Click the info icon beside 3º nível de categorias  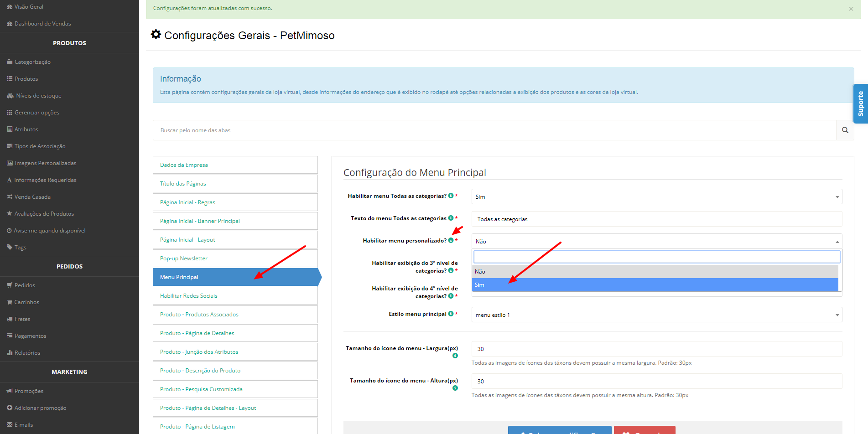point(451,270)
